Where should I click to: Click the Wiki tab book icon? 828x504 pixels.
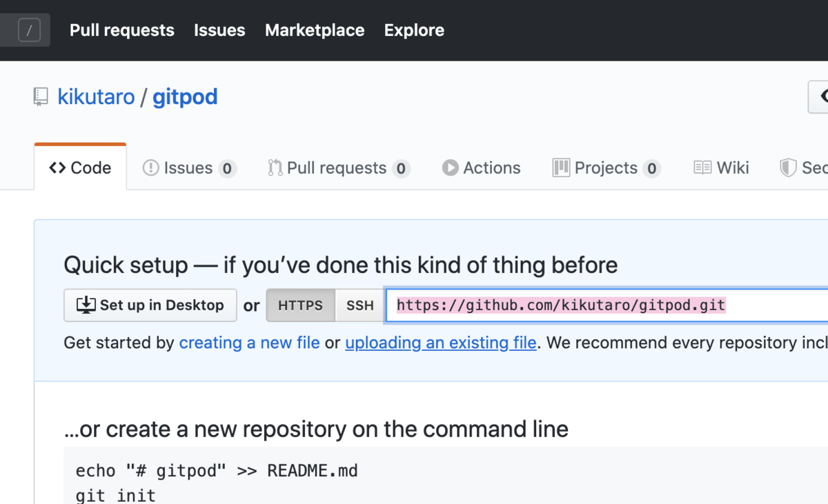click(x=702, y=168)
